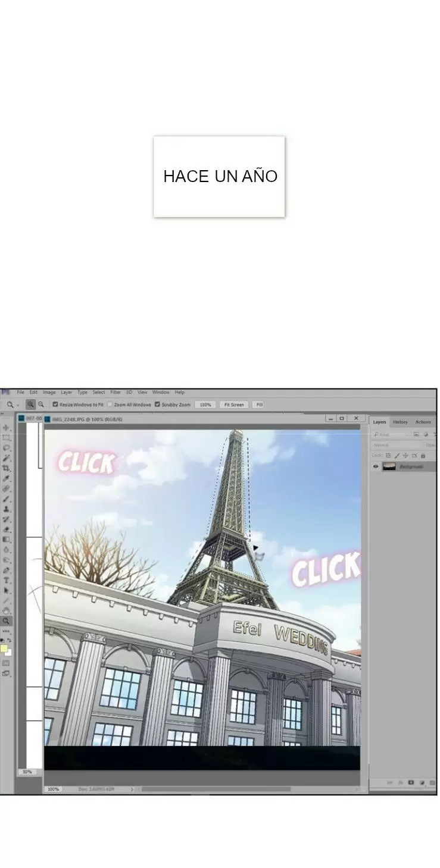This screenshot has width=440, height=868.
Task: Open the 3D menu
Action: (129, 392)
